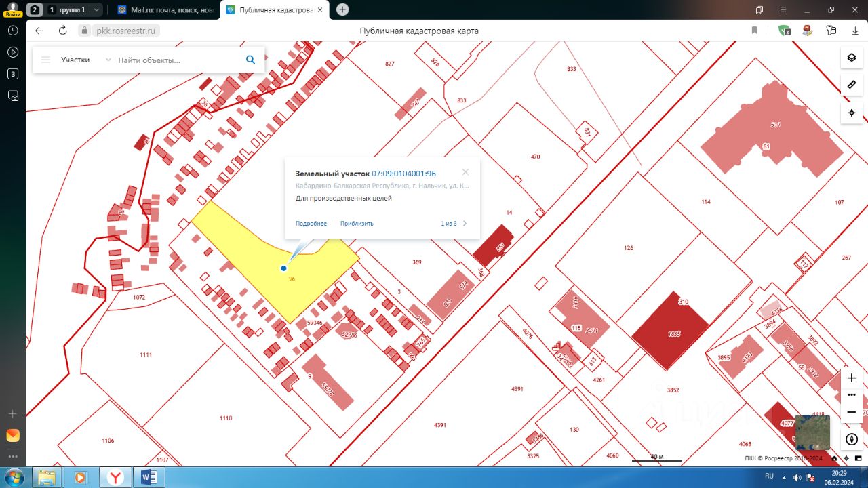
Task: Click the Найти объекты search field
Action: click(x=176, y=60)
